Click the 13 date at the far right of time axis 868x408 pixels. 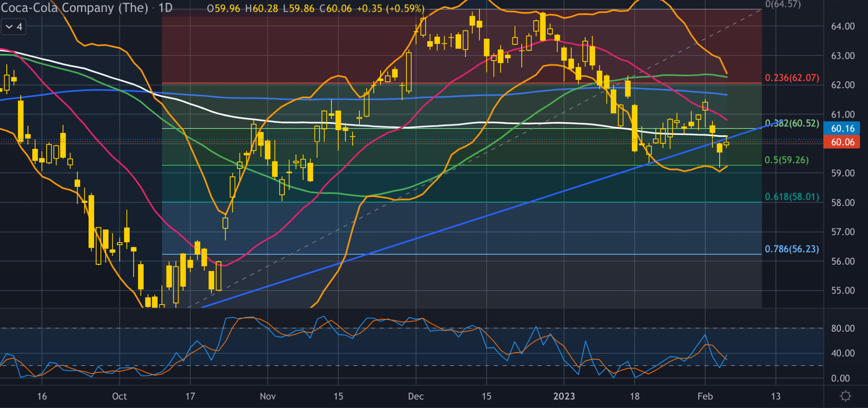click(x=776, y=396)
